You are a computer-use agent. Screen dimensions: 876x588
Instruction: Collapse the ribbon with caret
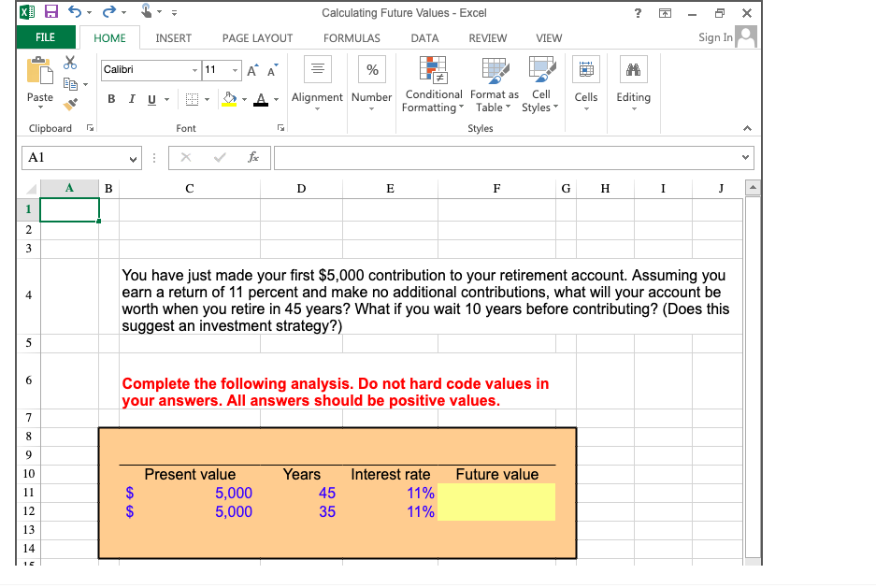click(x=748, y=128)
